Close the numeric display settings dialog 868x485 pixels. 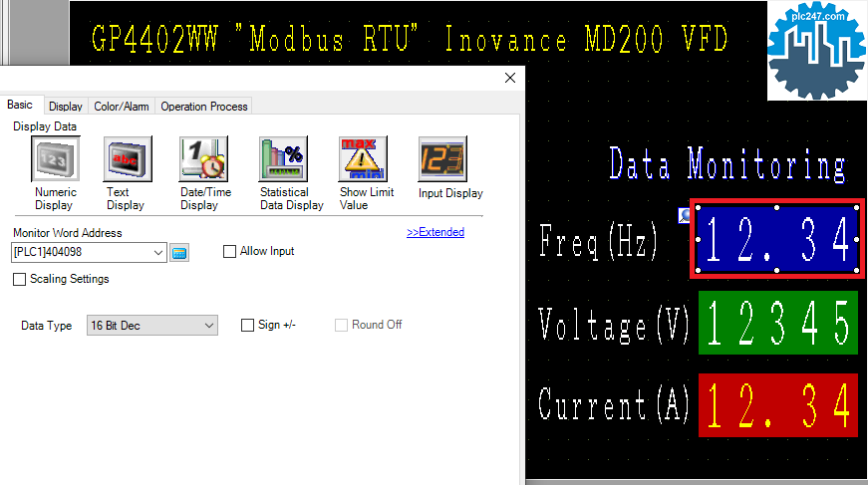click(x=510, y=78)
